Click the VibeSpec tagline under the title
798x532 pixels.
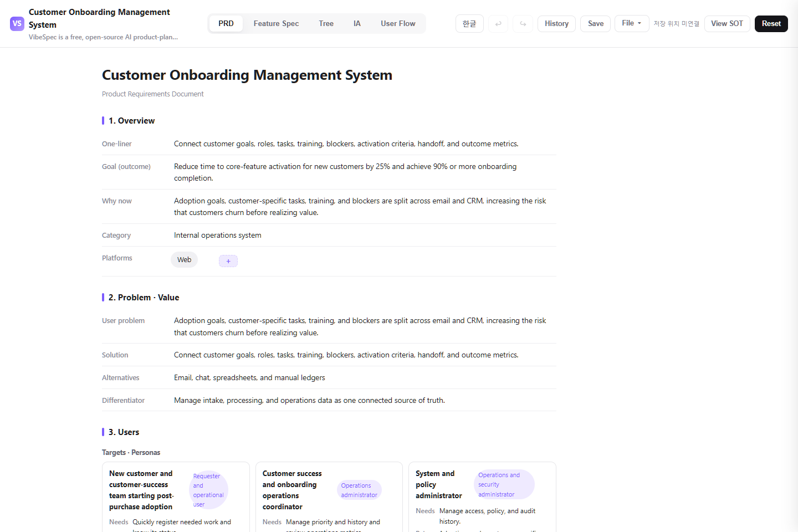[x=103, y=37]
